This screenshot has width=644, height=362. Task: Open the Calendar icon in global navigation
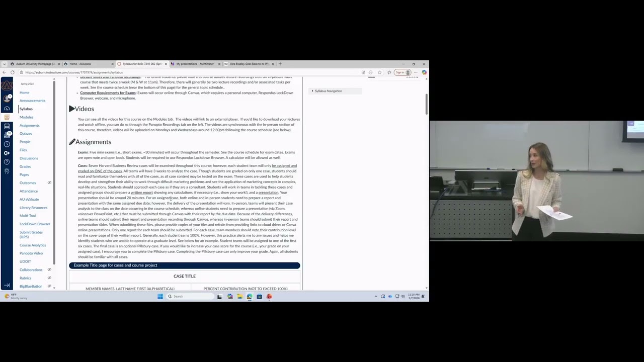pos(7,126)
